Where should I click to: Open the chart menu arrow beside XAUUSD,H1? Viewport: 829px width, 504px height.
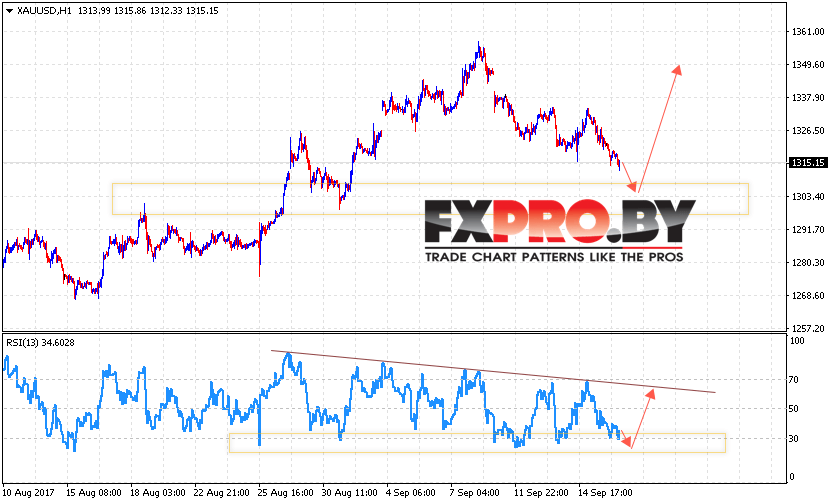[9, 11]
